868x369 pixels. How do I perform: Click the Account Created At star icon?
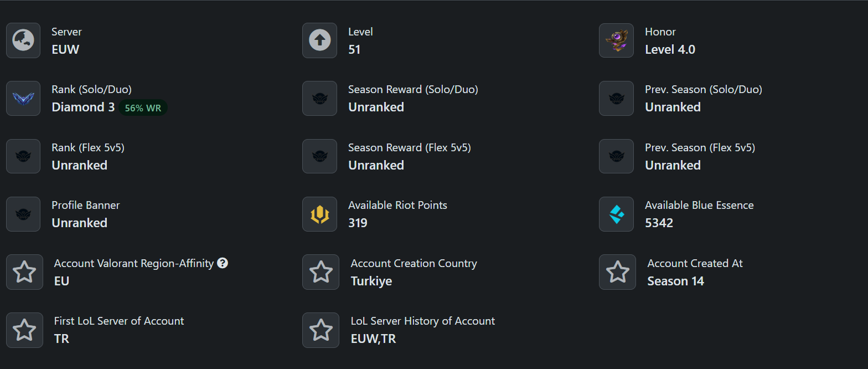click(x=617, y=272)
